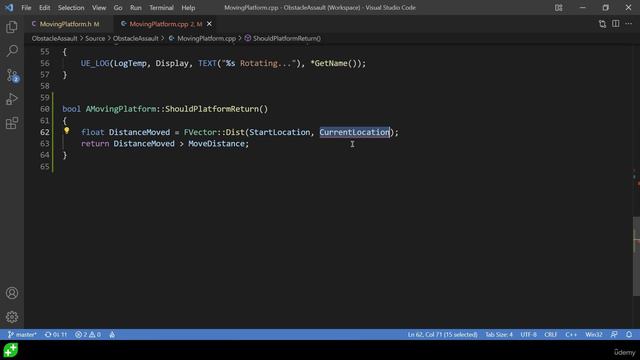Viewport: 640px width, 360px height.
Task: Click the lightbulb code action on line 62
Action: pyautogui.click(x=67, y=131)
